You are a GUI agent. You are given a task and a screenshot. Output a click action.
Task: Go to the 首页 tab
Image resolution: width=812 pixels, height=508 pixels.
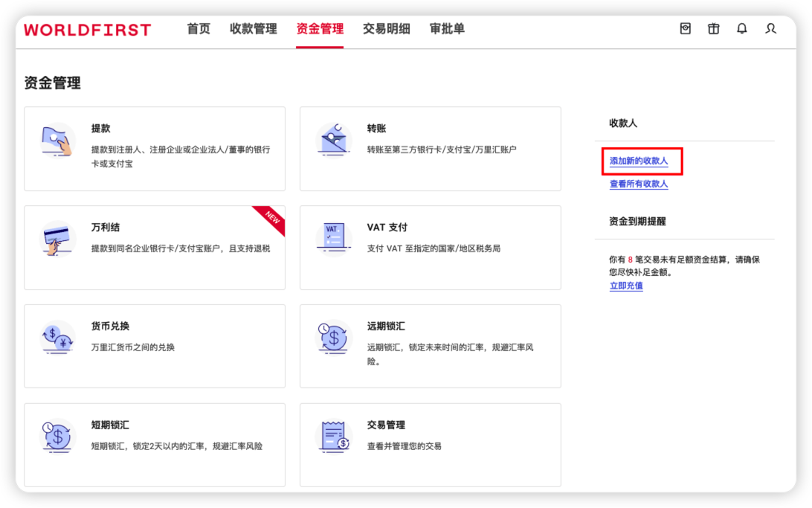pos(199,29)
